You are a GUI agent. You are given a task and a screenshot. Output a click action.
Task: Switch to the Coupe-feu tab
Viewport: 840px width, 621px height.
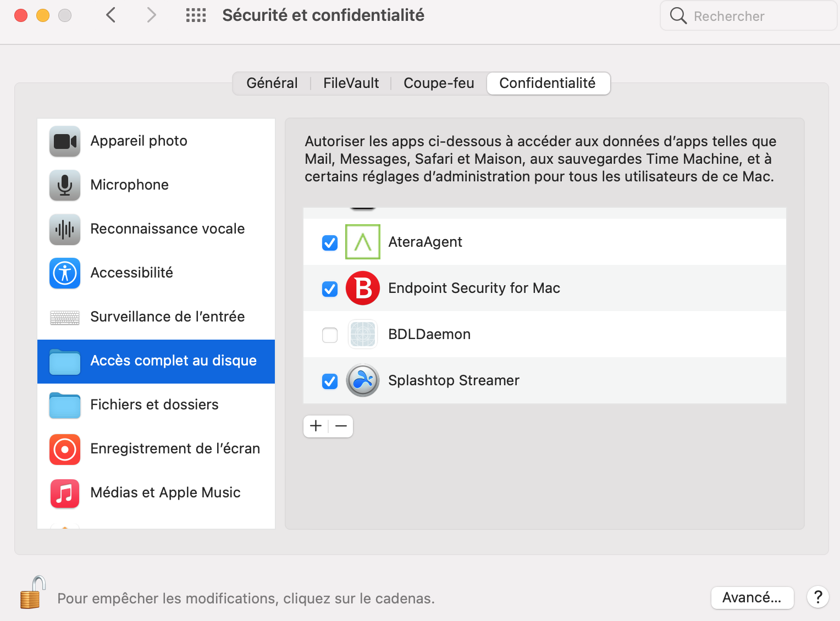click(439, 84)
